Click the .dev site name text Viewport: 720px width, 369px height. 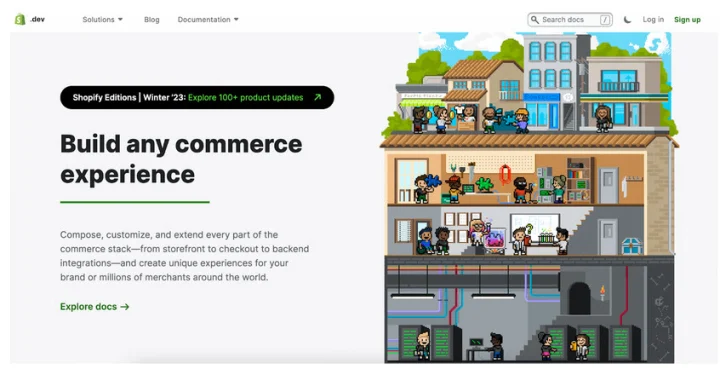[38, 19]
